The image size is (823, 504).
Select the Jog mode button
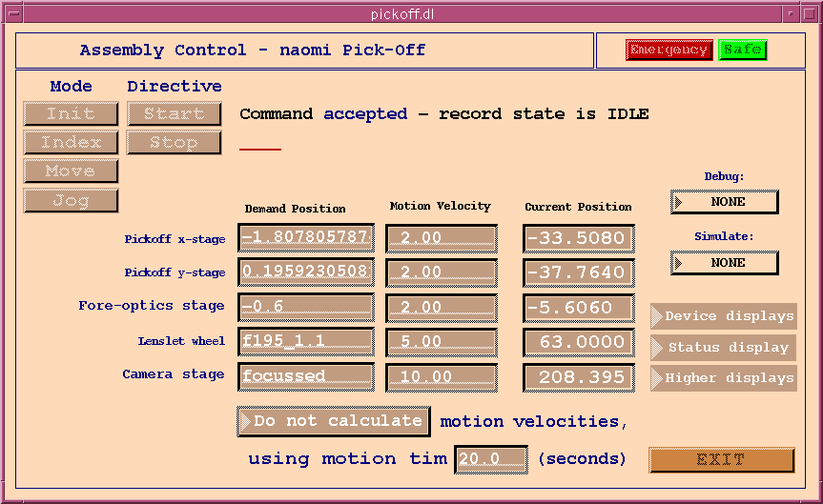(x=71, y=201)
